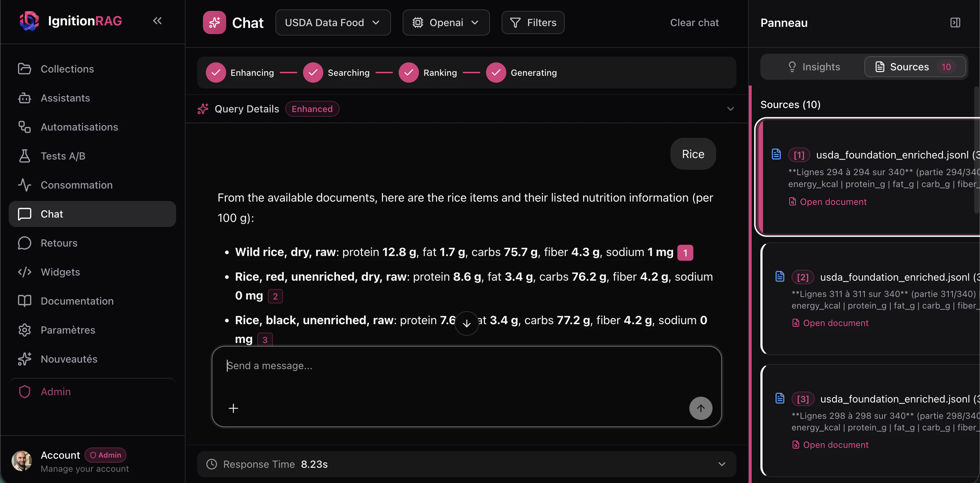Viewport: 980px width, 483px height.
Task: Switch to the Sources tab
Action: tap(910, 67)
